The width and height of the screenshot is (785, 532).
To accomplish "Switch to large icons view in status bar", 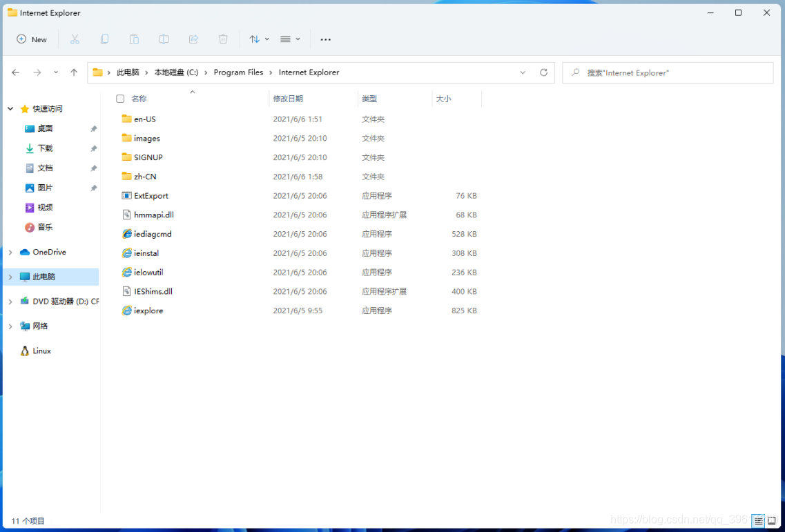I will pyautogui.click(x=771, y=521).
